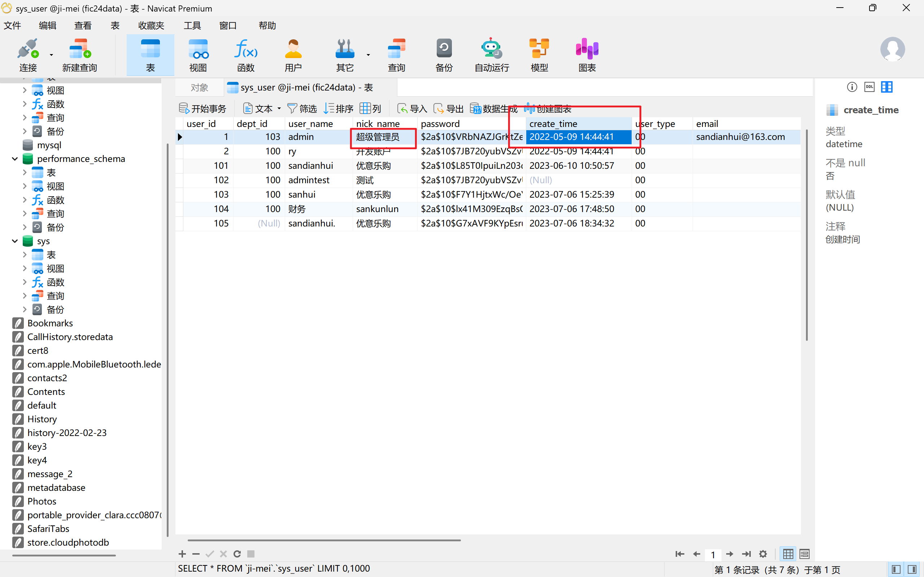Toggle the right info pane button
The width and height of the screenshot is (924, 577).
(x=912, y=570)
